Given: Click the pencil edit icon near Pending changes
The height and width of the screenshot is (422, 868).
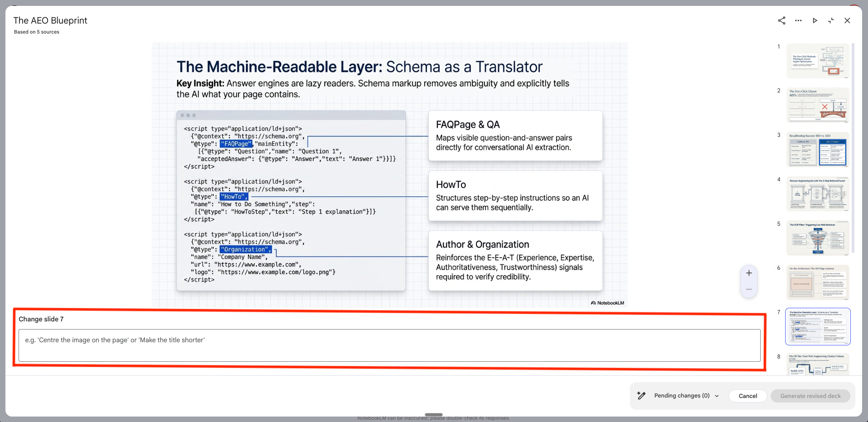Looking at the screenshot, I should pyautogui.click(x=641, y=396).
